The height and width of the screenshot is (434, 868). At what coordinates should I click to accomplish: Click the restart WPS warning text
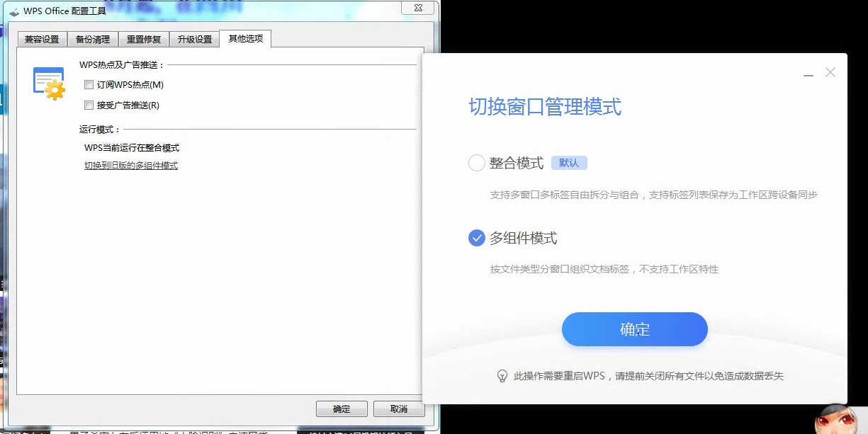coord(648,376)
